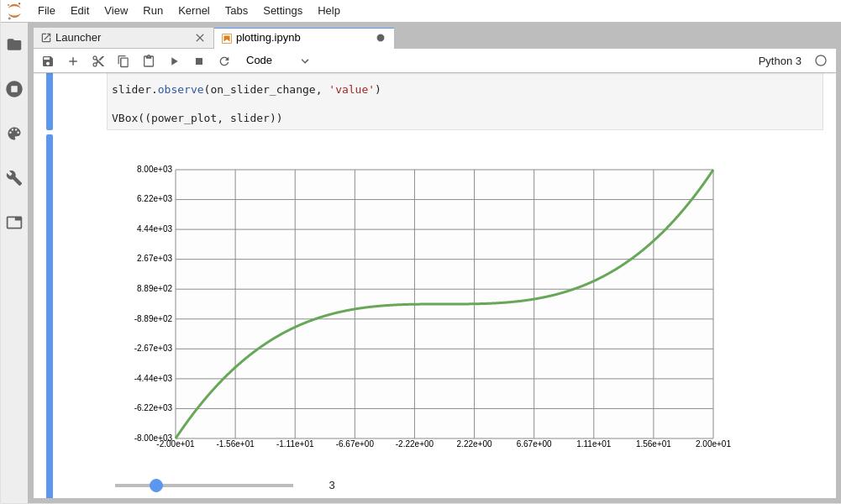Click the VBox((power_plot, slider)) code line

coord(197,118)
